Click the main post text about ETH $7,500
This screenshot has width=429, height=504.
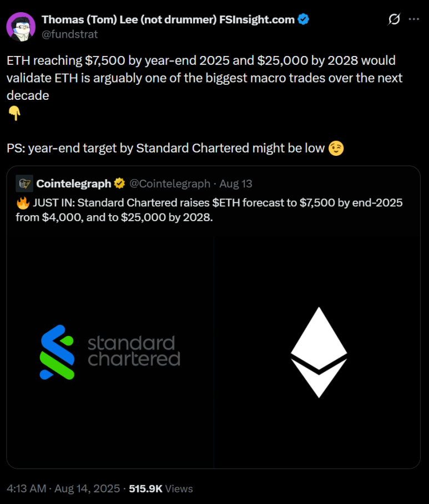[201, 77]
